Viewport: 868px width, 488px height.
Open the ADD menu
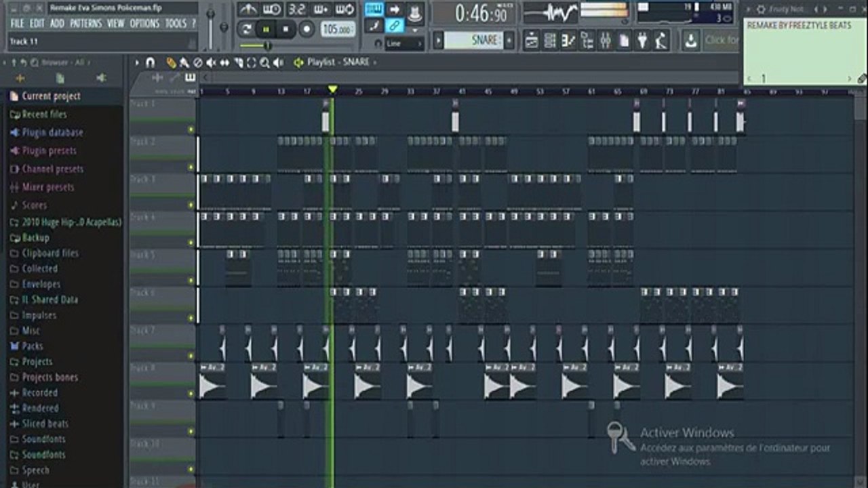click(x=57, y=24)
